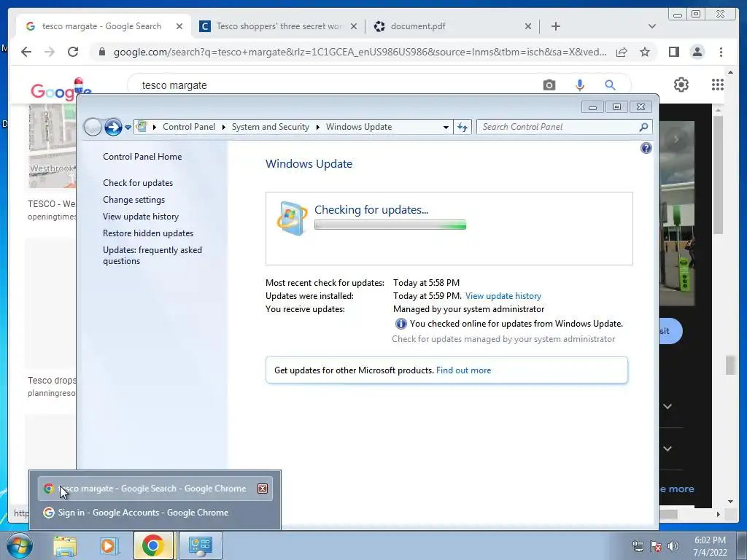Image resolution: width=747 pixels, height=560 pixels.
Task: Open the Chrome profile avatar icon
Action: (697, 52)
